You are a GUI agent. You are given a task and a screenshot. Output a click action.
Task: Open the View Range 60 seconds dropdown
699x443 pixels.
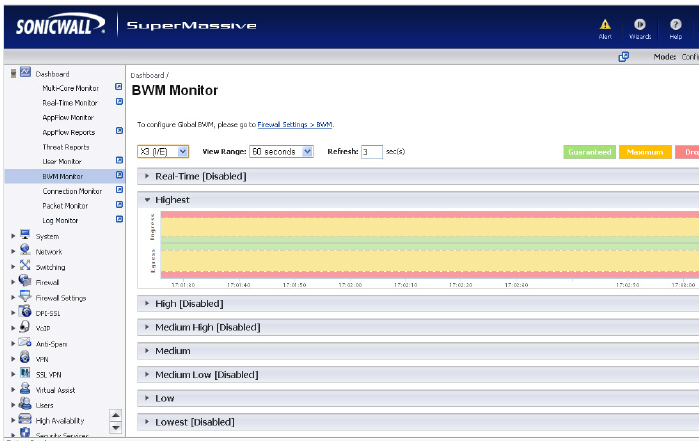pyautogui.click(x=281, y=152)
